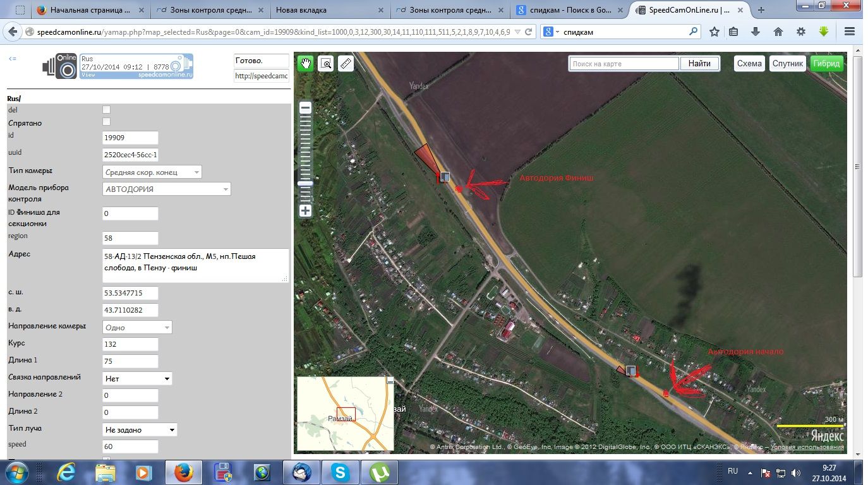
Task: Open the Firefox downloads arrow
Action: coord(756,32)
